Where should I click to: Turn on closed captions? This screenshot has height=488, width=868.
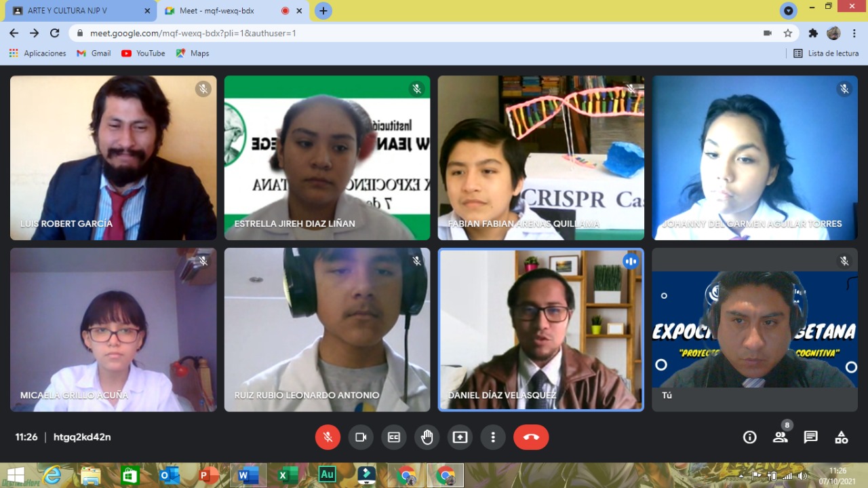tap(394, 437)
